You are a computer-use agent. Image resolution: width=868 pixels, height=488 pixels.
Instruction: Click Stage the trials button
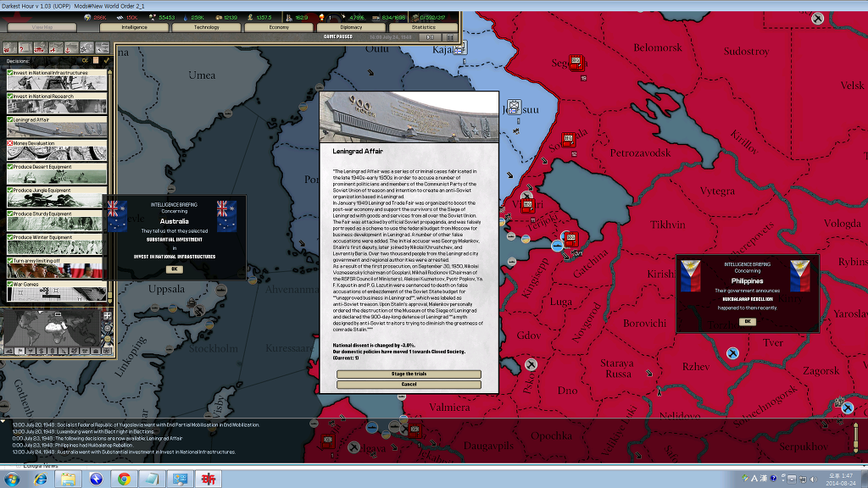[x=409, y=374]
